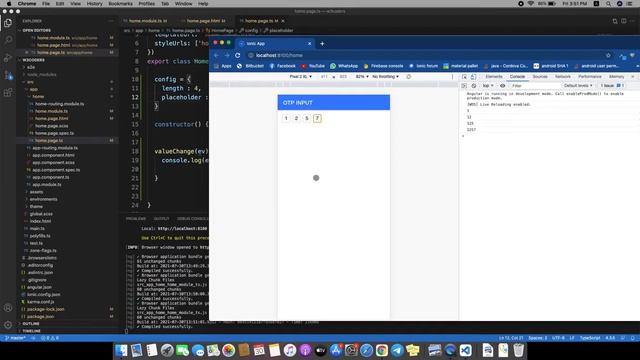The image size is (640, 360).
Task: Close the Ionic App browser tab
Action: 309,43
